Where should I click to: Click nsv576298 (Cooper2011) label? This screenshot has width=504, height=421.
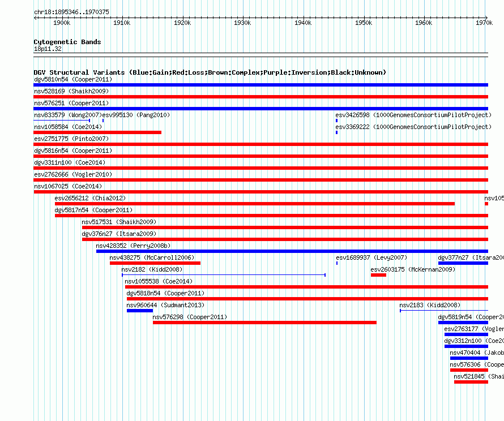point(190,317)
